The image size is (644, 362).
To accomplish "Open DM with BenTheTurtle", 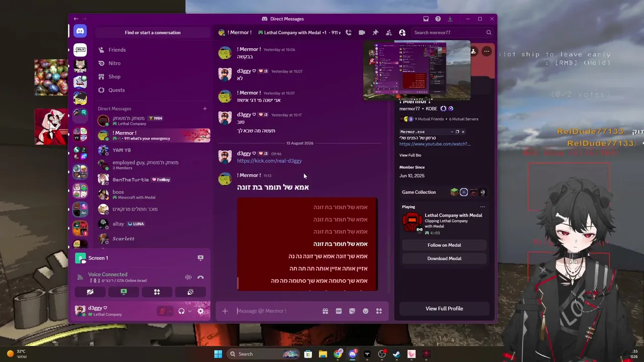I will (x=152, y=179).
